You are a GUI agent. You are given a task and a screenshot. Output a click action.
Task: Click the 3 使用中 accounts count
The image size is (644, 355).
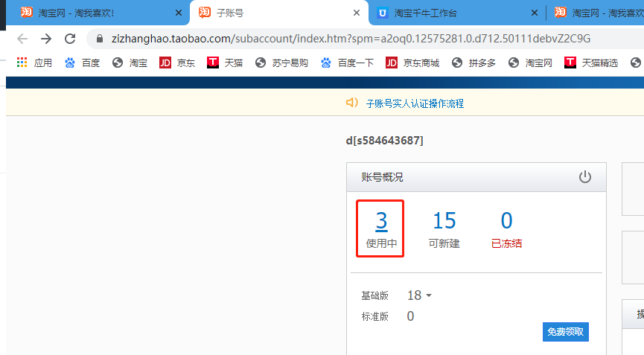pyautogui.click(x=381, y=221)
